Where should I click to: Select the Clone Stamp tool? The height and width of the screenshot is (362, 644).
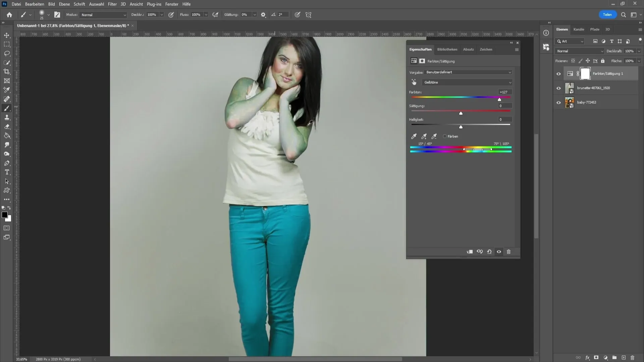pos(7,117)
